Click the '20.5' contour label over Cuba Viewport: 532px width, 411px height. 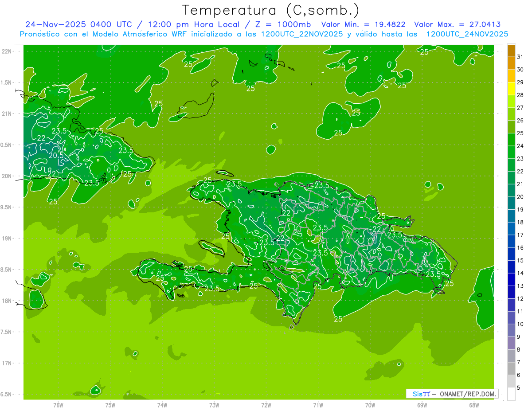[x=56, y=156]
